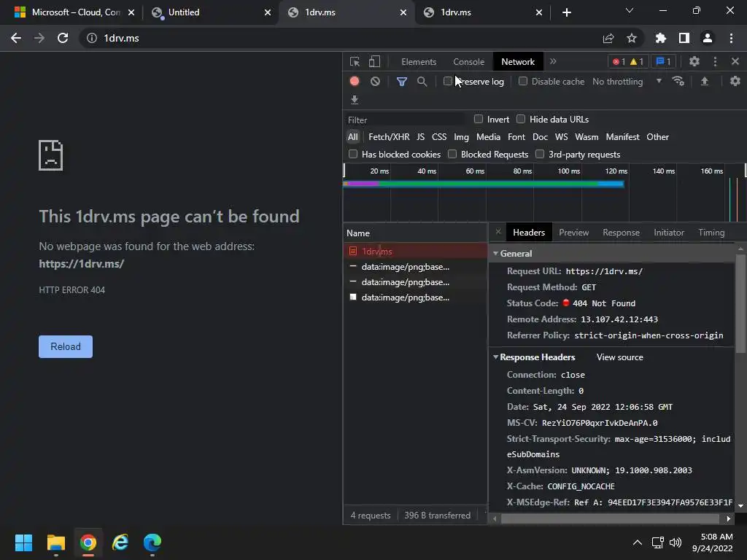Collapse the General section

pos(495,253)
